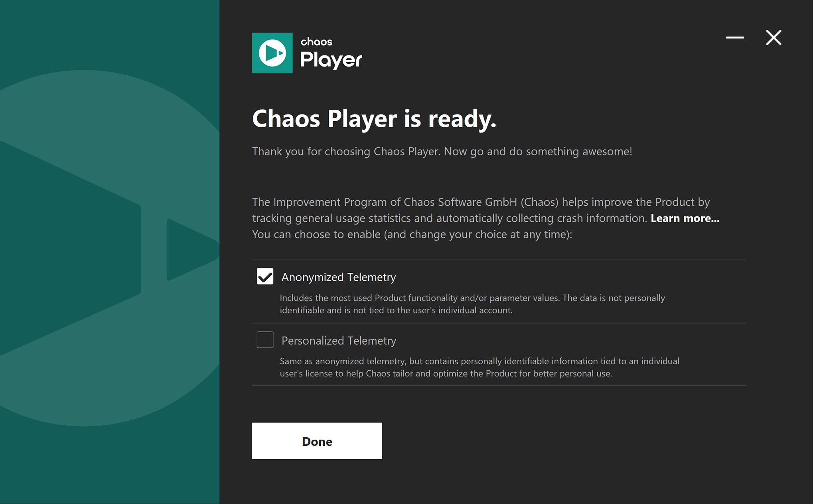Click the Chaos Player logo icon
This screenshot has width=813, height=504.
tap(272, 53)
